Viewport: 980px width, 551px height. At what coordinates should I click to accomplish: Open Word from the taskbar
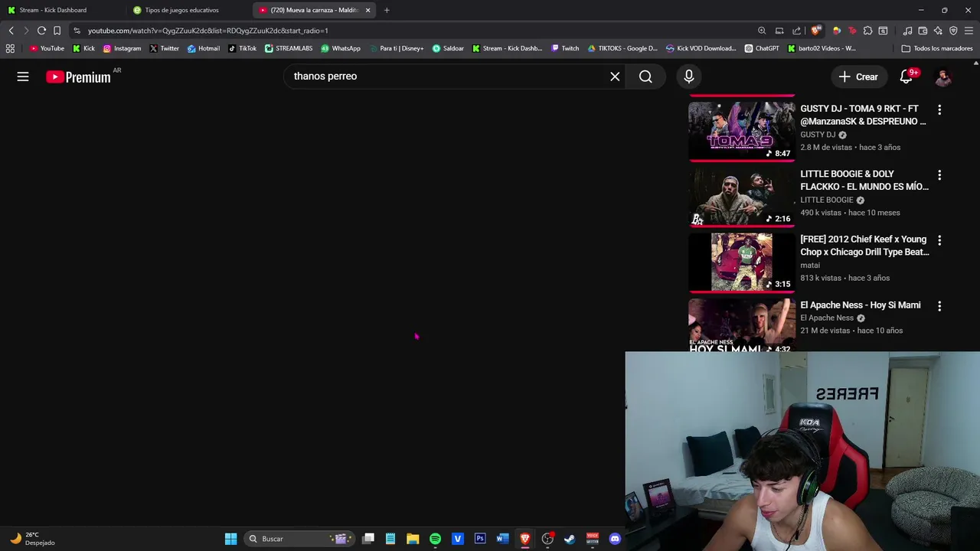coord(502,539)
